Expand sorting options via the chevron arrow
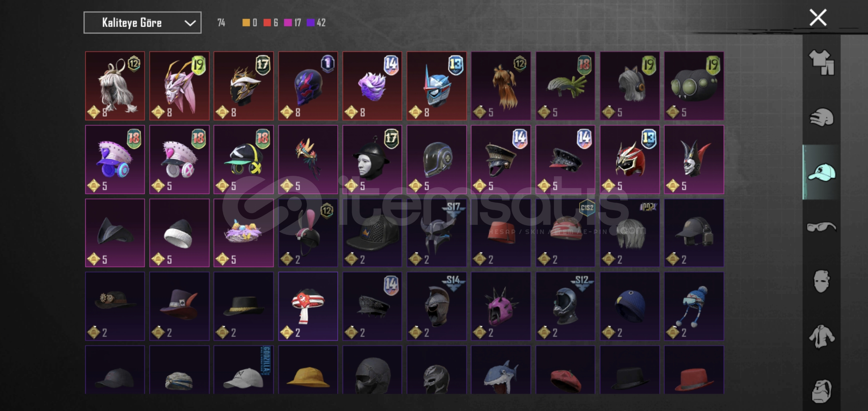 click(x=190, y=23)
